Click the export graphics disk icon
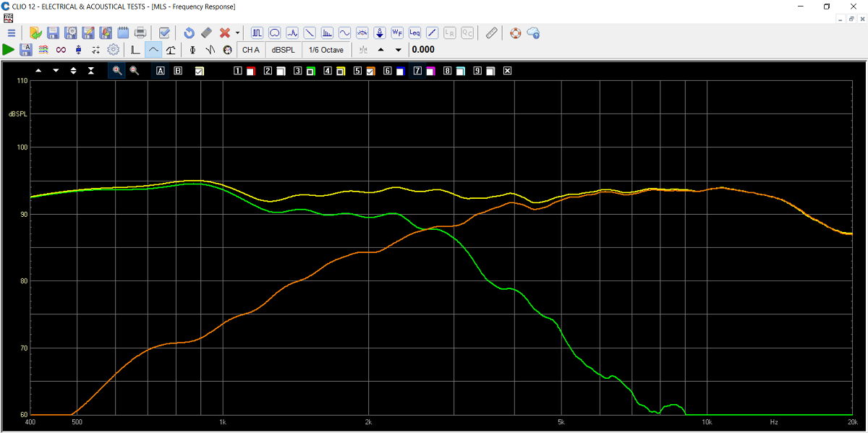Image resolution: width=868 pixels, height=433 pixels. point(106,33)
